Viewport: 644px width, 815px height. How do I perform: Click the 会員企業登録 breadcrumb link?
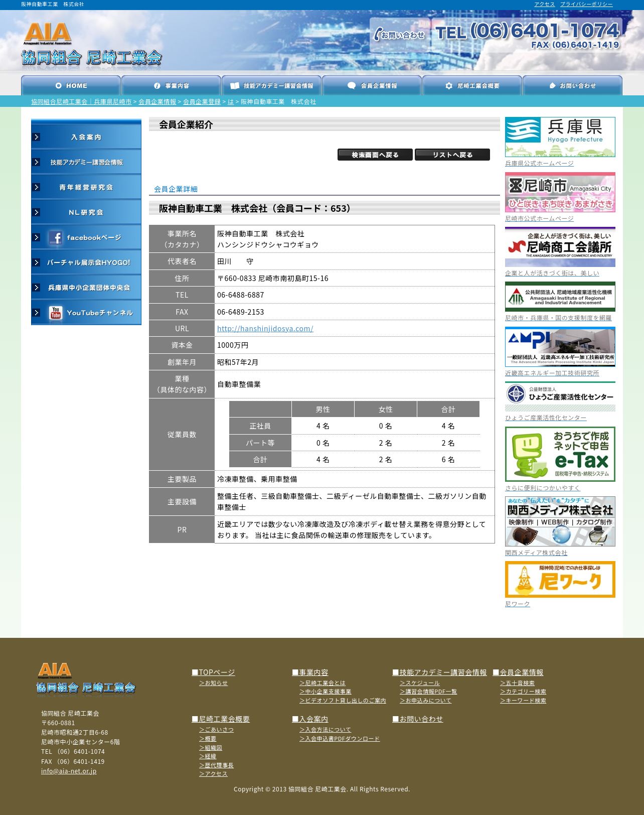pyautogui.click(x=202, y=101)
